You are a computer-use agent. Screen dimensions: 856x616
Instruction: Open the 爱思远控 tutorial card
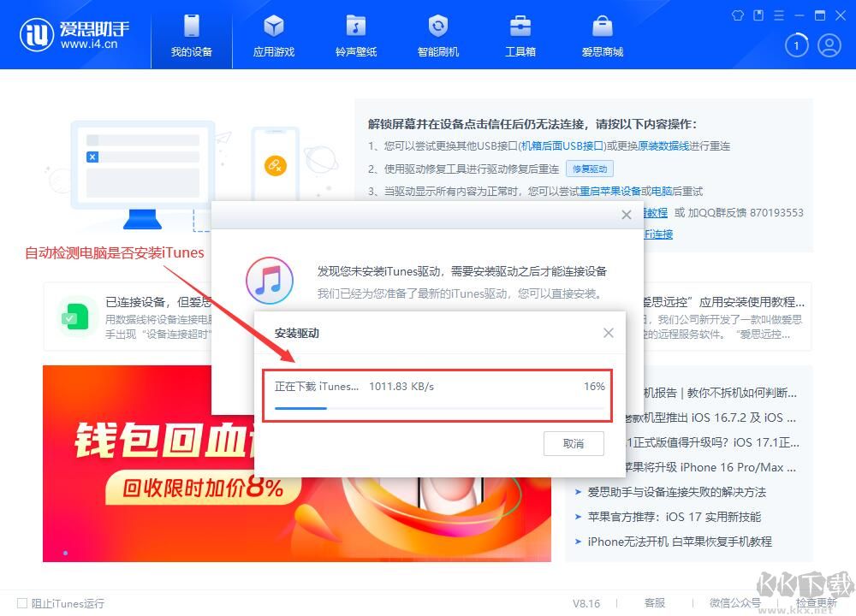[726, 317]
